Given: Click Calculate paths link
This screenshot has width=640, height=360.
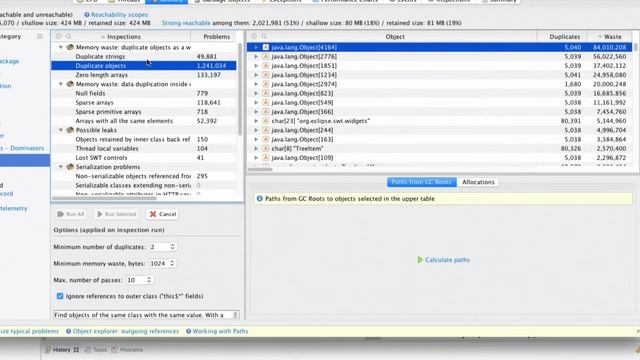Looking at the screenshot, I should (443, 260).
